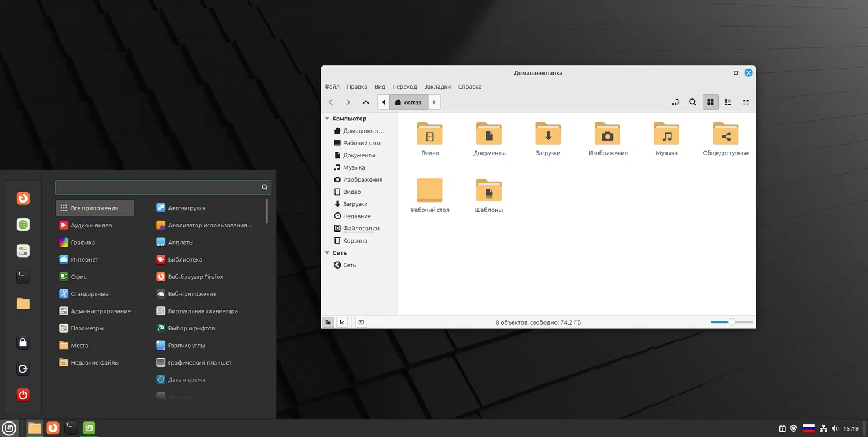Click the lock screen icon in menu
The image size is (868, 437).
click(x=23, y=343)
